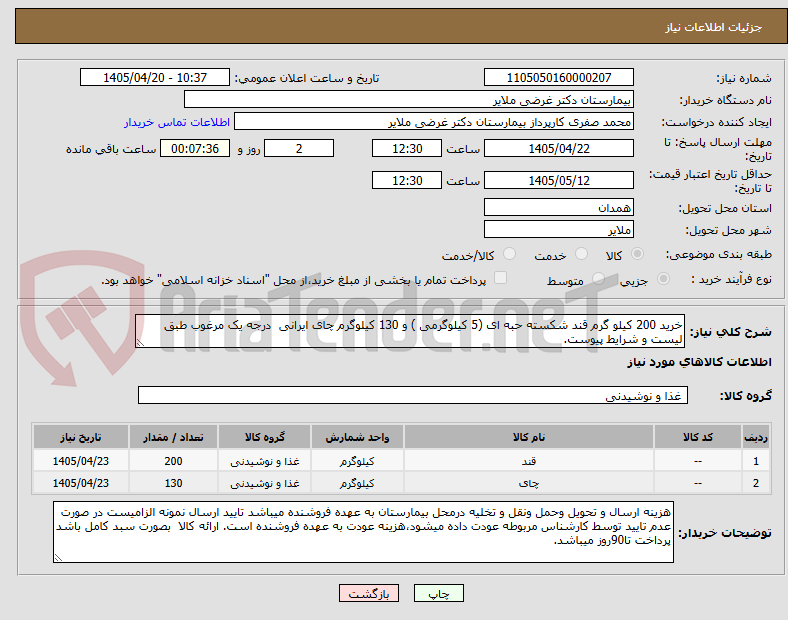Click the resize handle of buyer notes box

pos(58,557)
